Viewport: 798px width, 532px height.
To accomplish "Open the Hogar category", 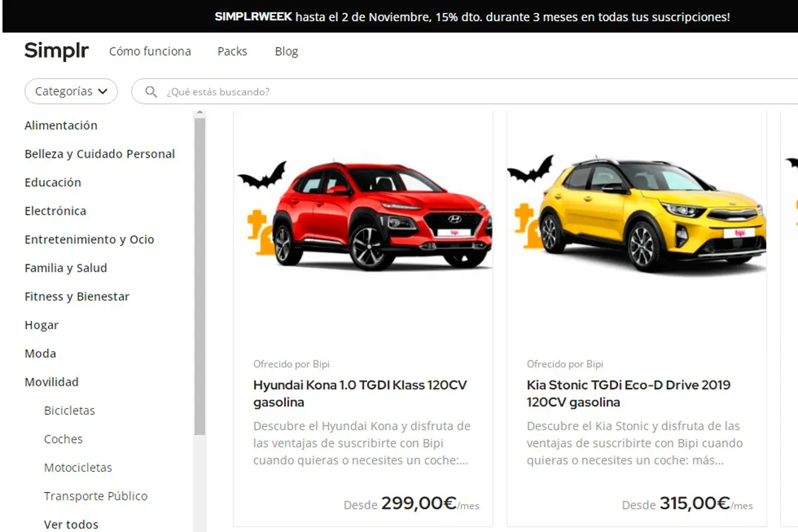I will [41, 325].
